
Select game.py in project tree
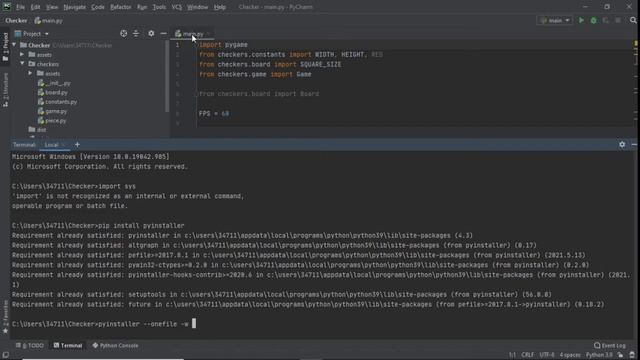[x=52, y=111]
